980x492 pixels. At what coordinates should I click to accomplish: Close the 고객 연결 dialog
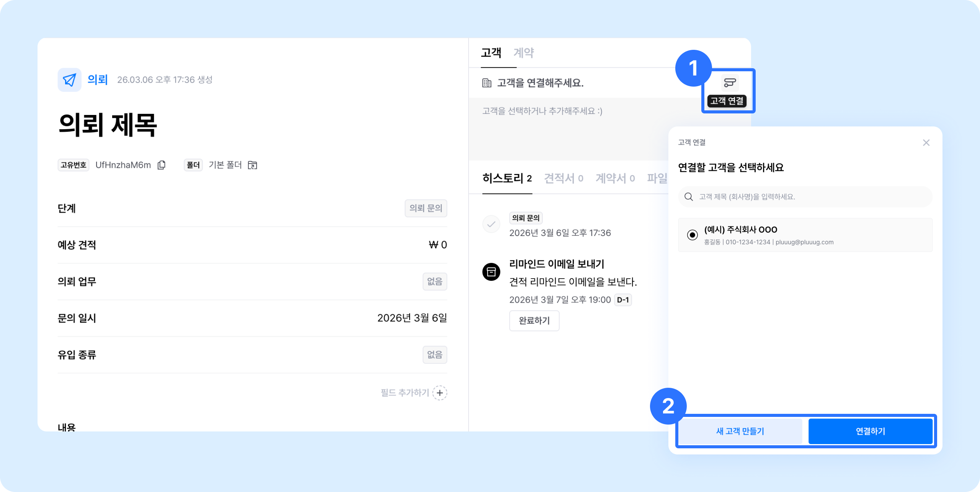pyautogui.click(x=926, y=143)
